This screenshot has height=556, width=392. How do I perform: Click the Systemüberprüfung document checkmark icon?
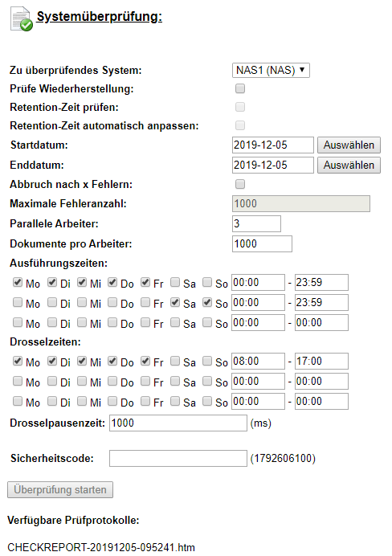pyautogui.click(x=22, y=19)
